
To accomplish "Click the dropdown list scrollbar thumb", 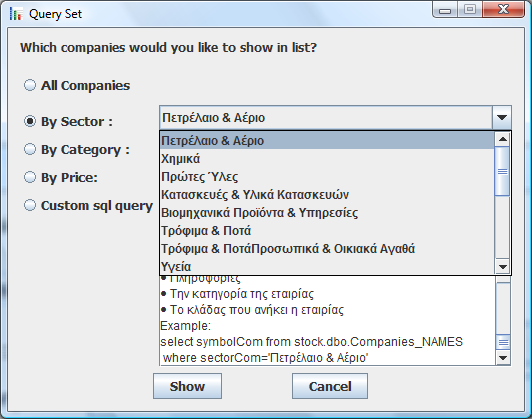I will coord(502,171).
